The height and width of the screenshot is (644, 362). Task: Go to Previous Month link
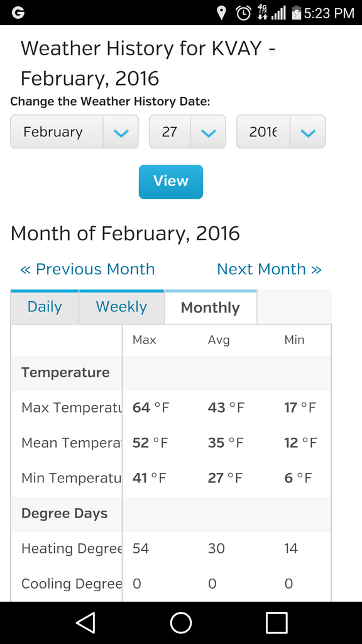(x=87, y=269)
